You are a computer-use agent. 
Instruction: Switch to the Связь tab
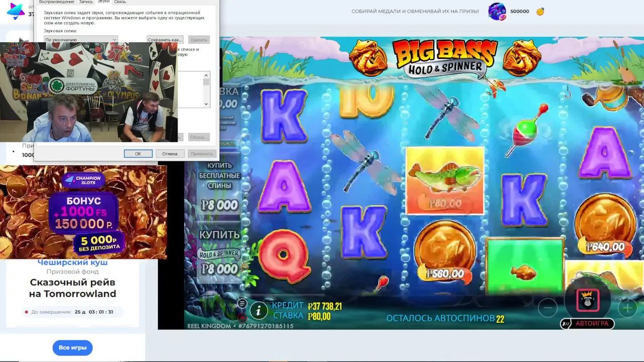point(120,2)
